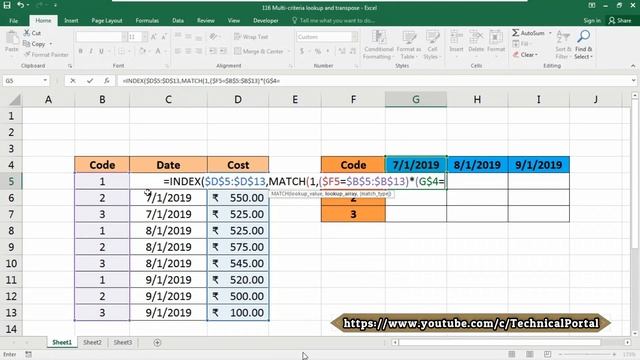Select cell containing 8/1/2019 header in column H

coord(477,165)
